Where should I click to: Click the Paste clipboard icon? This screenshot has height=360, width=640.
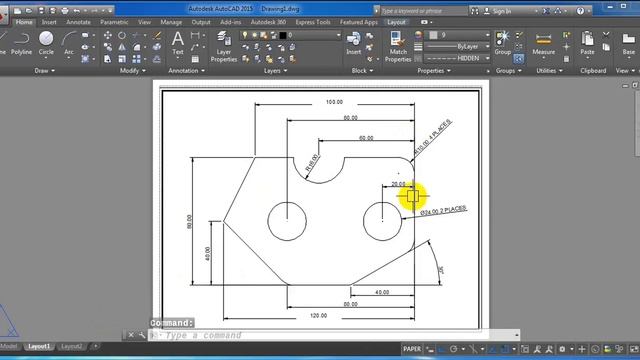(x=587, y=43)
